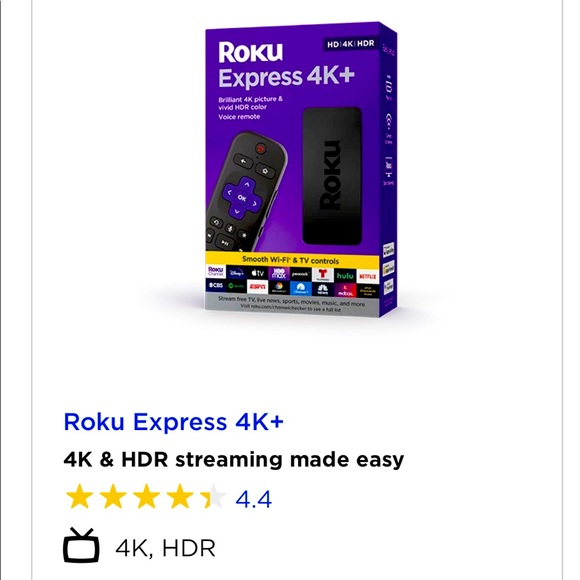Click the hulu logo on the box

pyautogui.click(x=345, y=276)
